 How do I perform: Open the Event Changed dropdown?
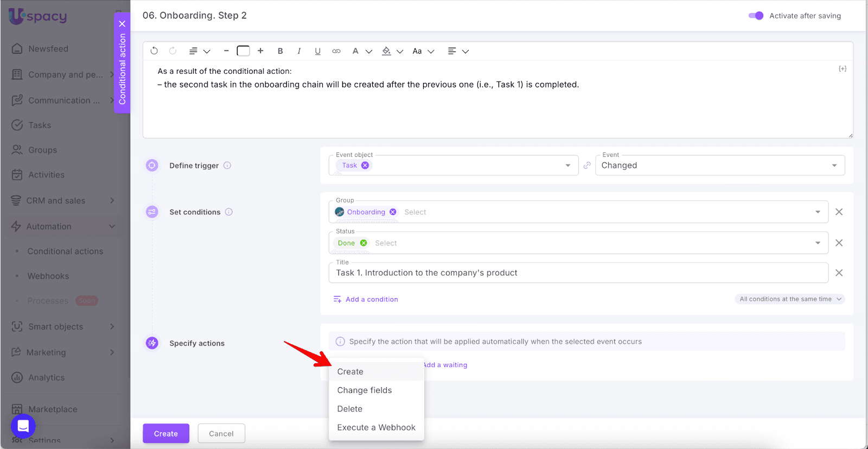click(719, 166)
